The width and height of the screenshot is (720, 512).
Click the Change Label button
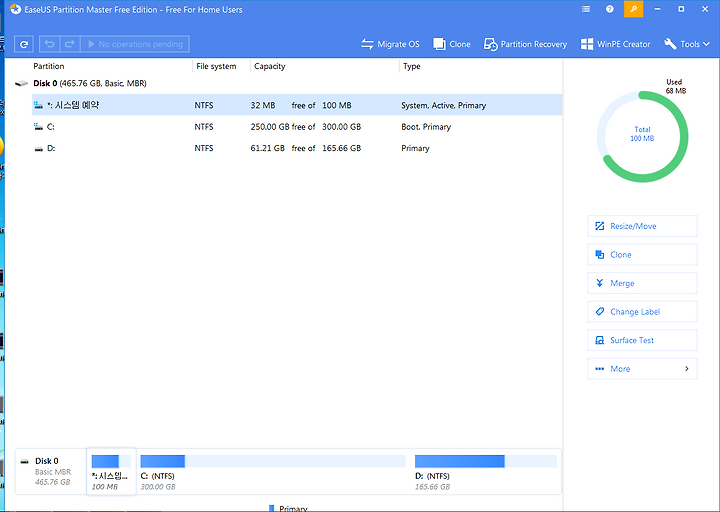coord(642,312)
